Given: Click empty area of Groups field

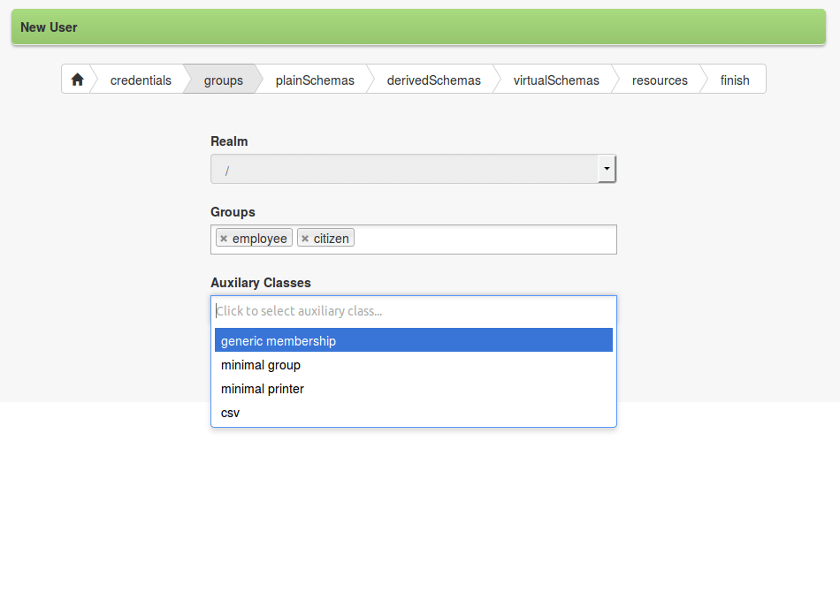Looking at the screenshot, I should point(485,239).
